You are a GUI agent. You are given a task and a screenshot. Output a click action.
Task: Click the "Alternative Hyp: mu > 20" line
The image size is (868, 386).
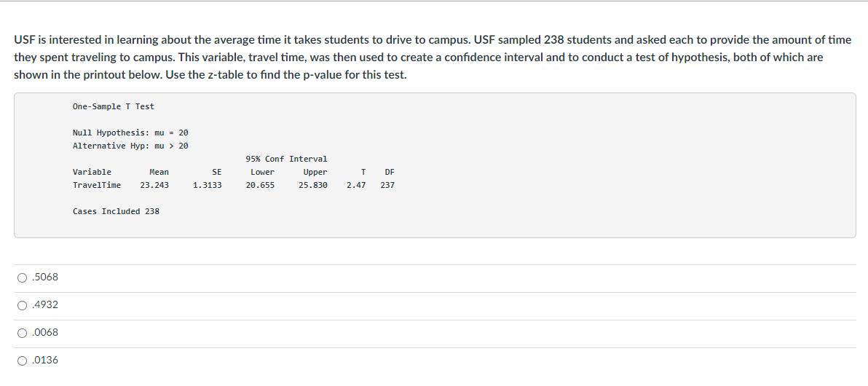[130, 146]
